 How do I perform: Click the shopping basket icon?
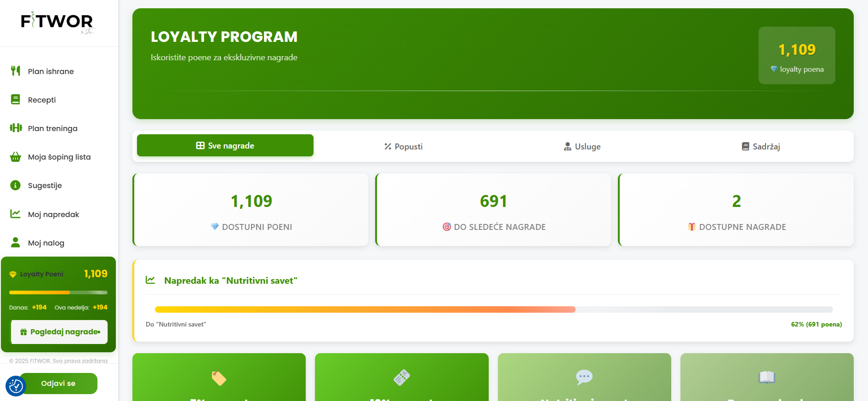[x=16, y=157]
